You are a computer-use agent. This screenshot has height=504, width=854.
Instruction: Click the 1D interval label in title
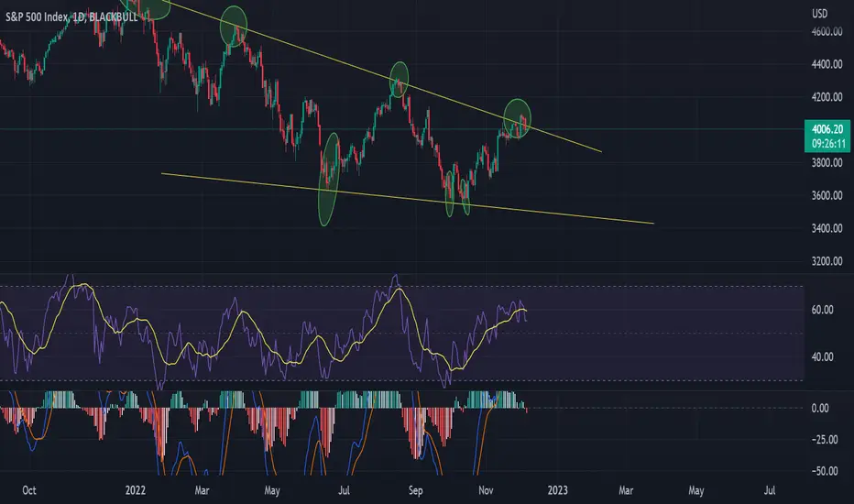click(79, 16)
